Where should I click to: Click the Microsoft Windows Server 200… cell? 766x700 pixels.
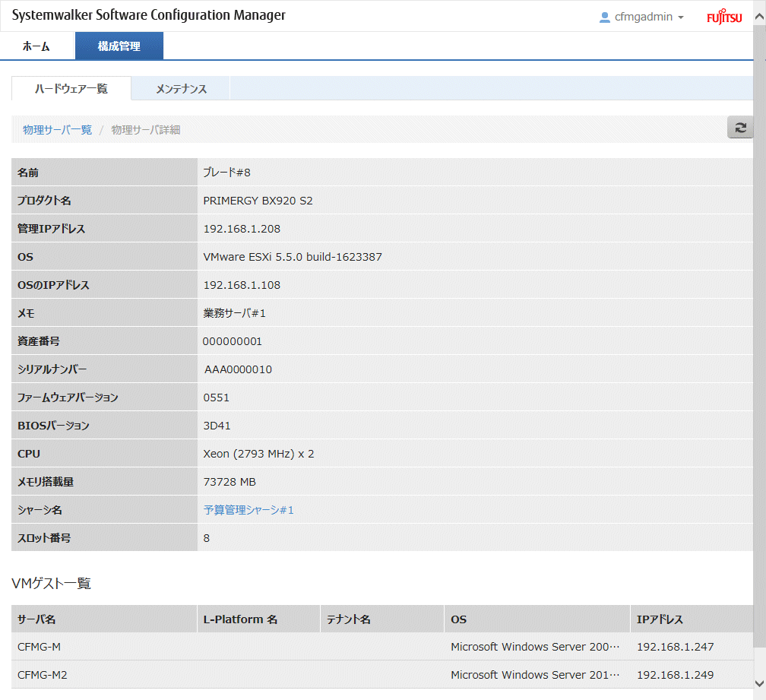(535, 647)
